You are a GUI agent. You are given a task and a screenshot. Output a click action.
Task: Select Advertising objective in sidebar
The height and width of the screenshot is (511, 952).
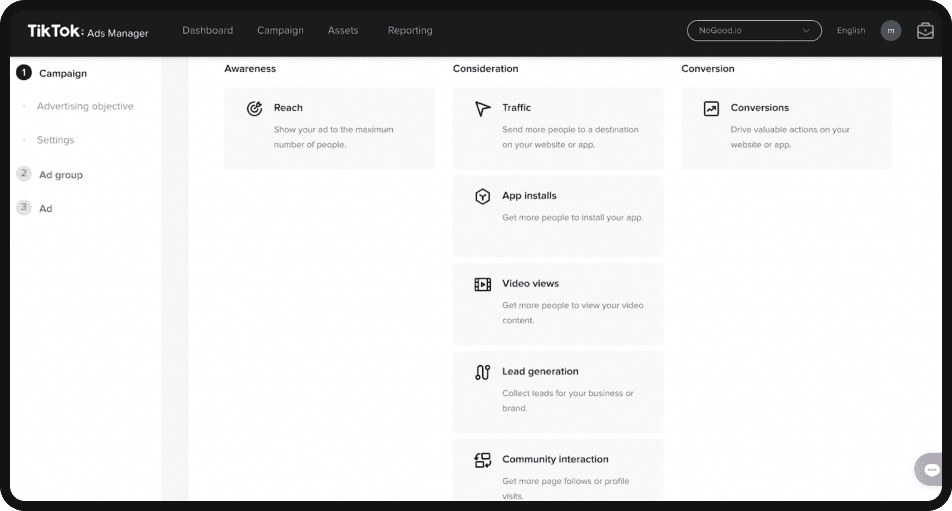point(85,106)
